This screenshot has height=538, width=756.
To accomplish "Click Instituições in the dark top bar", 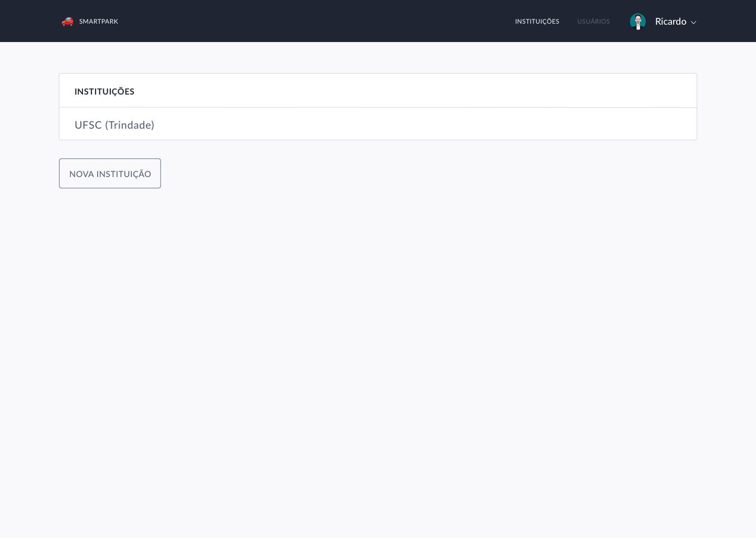I will [537, 22].
